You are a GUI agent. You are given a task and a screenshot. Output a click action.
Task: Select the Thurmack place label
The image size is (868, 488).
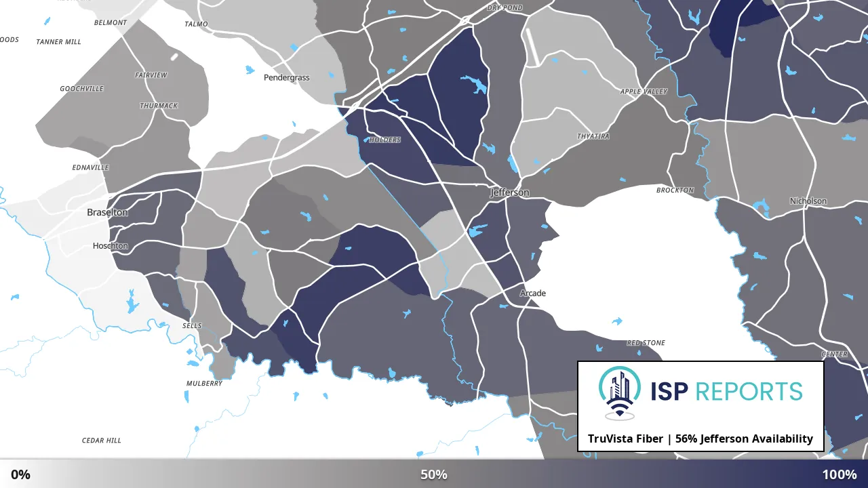pos(159,106)
